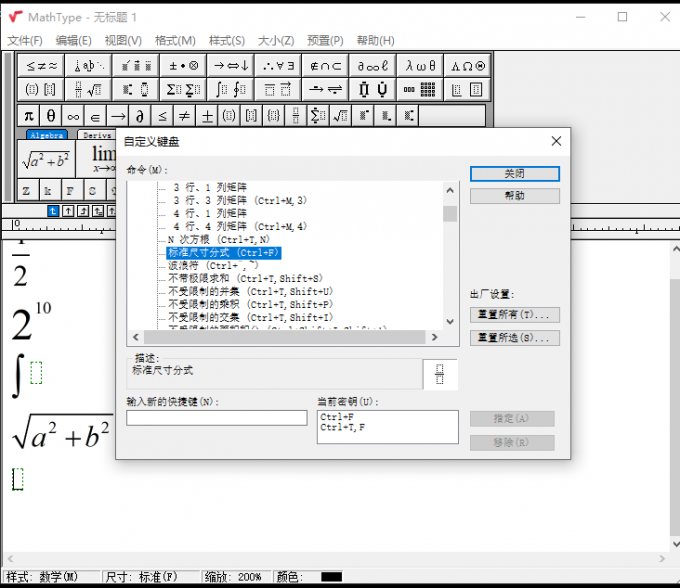Select 4 行、4 列矩阵 command
Image resolution: width=680 pixels, height=588 pixels.
tap(240, 226)
